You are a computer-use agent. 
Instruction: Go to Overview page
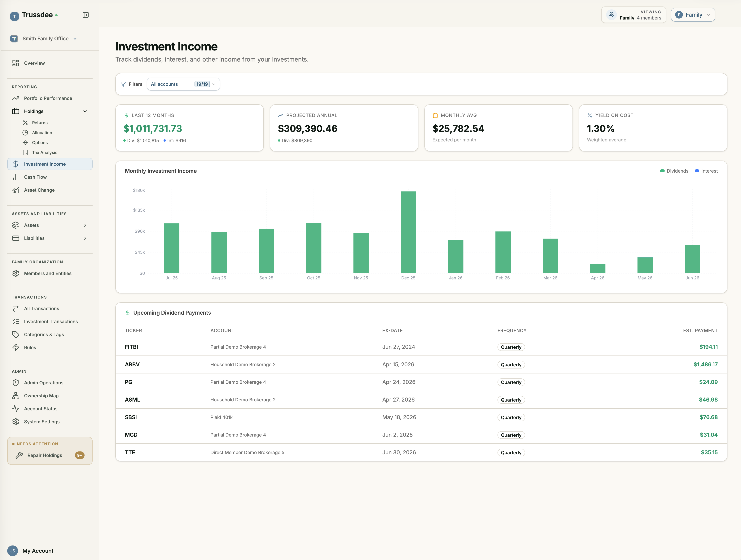[50, 63]
